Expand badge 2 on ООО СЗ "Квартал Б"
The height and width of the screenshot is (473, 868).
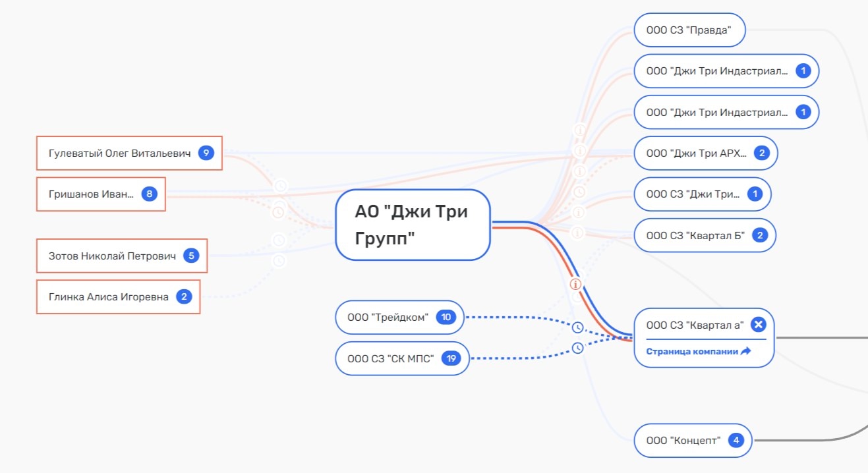point(760,235)
